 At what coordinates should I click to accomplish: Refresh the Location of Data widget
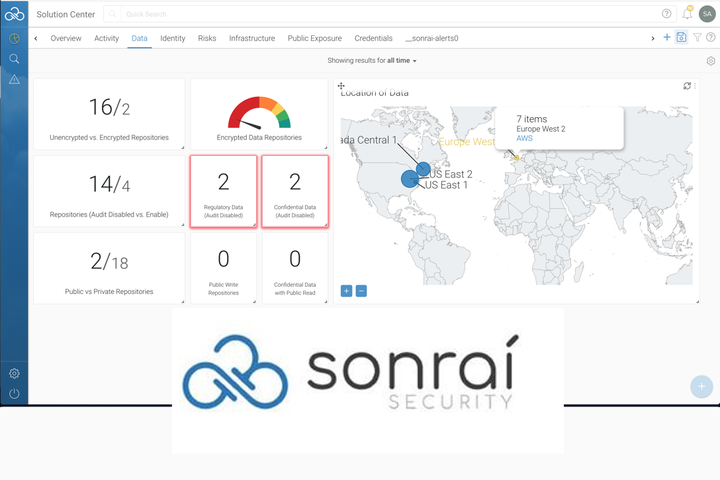pyautogui.click(x=687, y=86)
